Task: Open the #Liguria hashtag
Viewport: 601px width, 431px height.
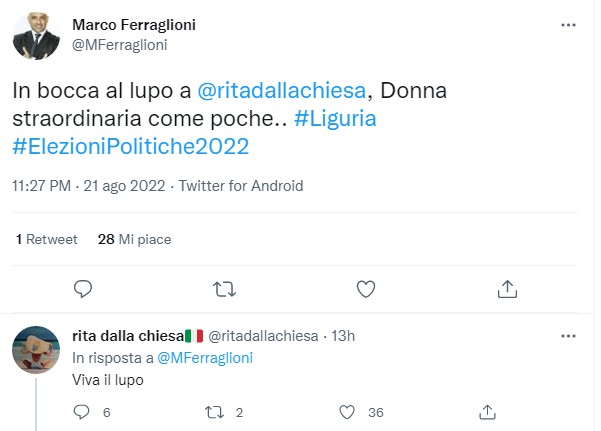Action: click(335, 118)
